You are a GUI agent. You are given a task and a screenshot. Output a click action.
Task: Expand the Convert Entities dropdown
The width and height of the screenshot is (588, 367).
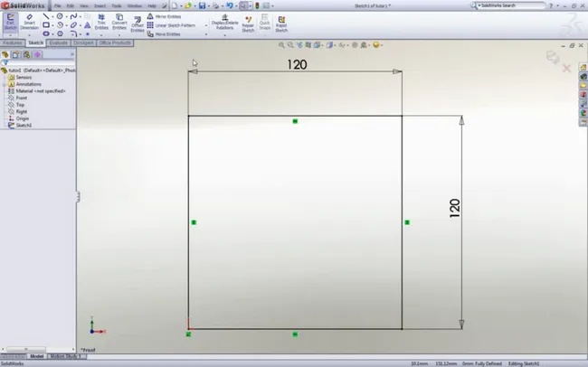119,35
